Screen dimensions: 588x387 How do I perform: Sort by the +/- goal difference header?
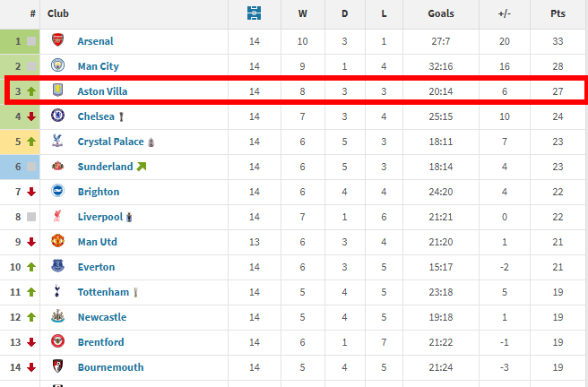(506, 13)
